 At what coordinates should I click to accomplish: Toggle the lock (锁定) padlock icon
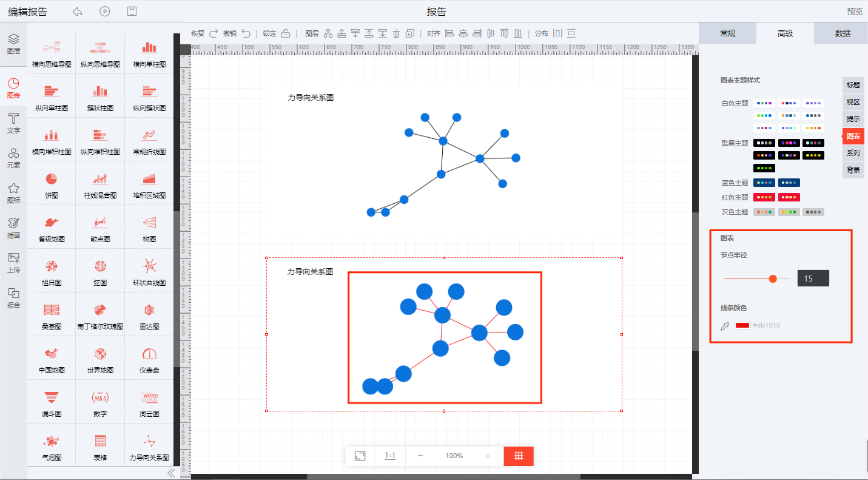pyautogui.click(x=286, y=33)
